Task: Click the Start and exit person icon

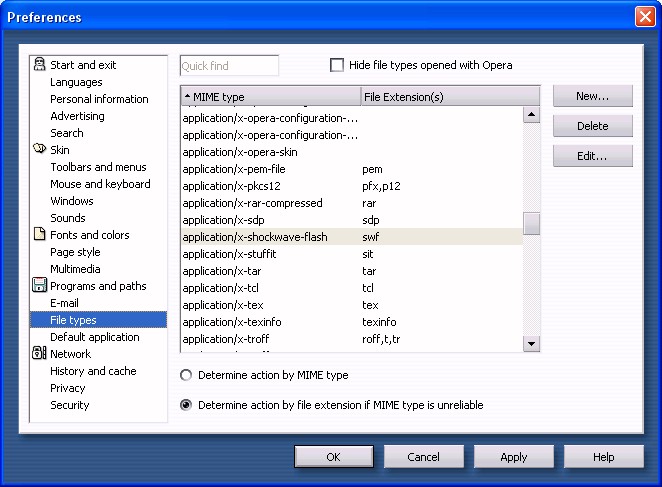Action: 39,64
